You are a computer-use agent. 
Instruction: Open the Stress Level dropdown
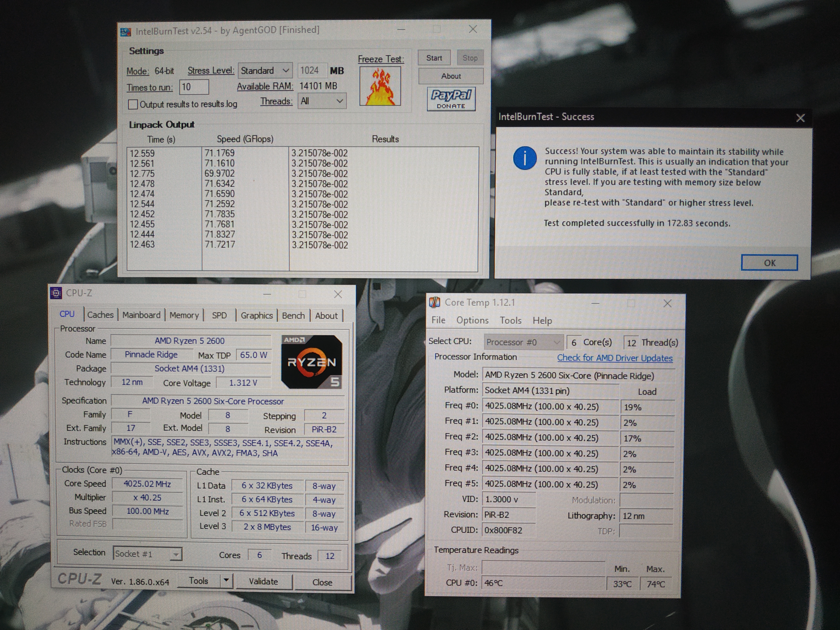coord(265,71)
